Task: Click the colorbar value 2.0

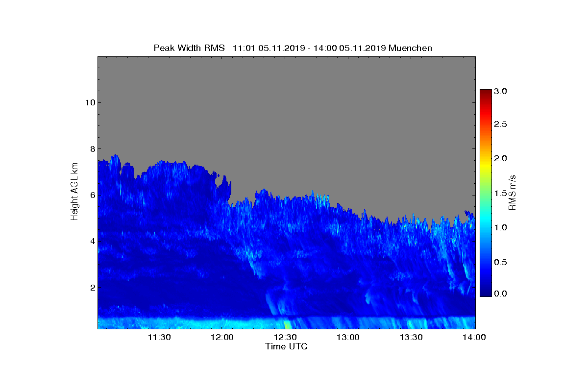Action: [x=501, y=158]
